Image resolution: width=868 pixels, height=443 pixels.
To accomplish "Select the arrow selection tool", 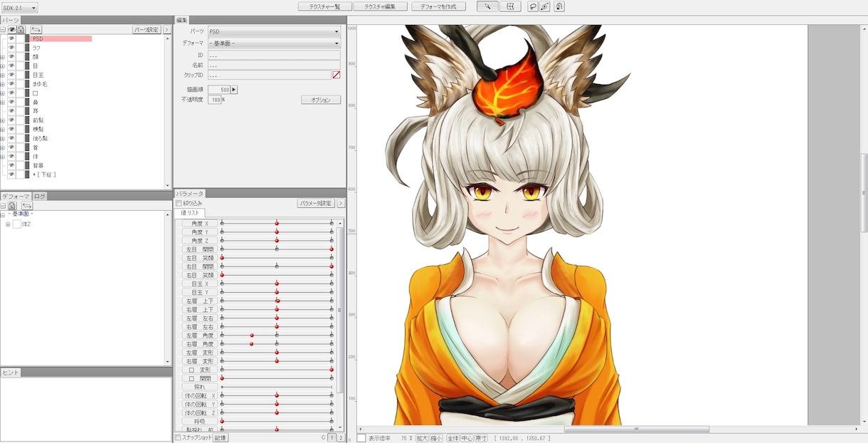I will (x=487, y=6).
